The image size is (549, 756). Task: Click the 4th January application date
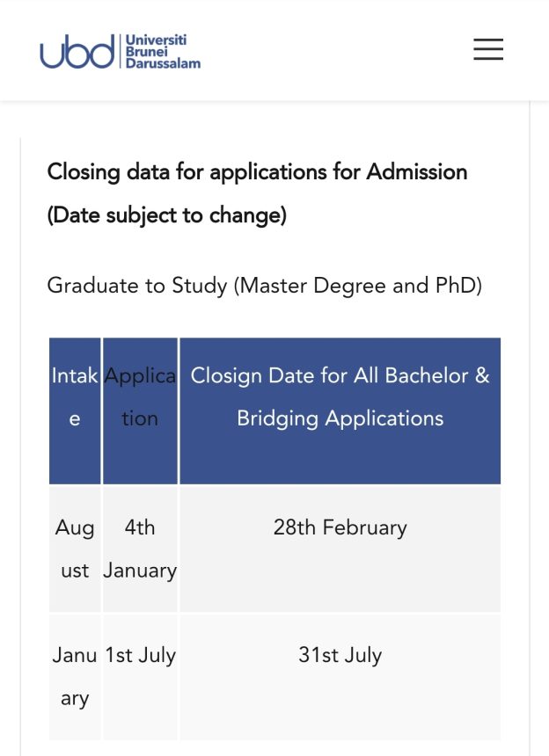coord(141,549)
